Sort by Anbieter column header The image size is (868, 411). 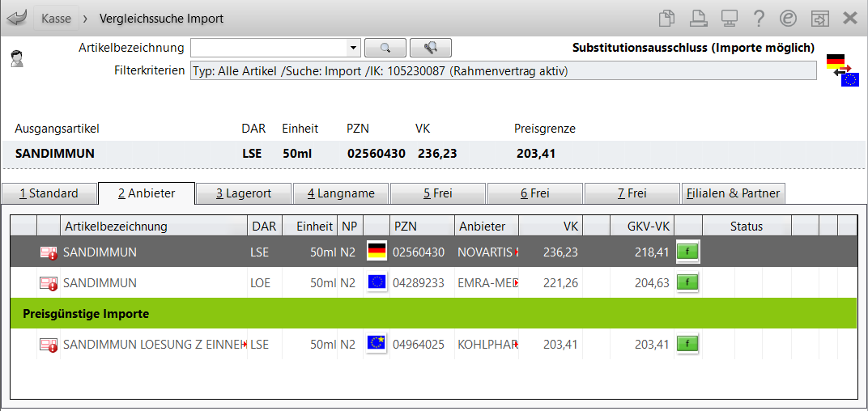487,226
